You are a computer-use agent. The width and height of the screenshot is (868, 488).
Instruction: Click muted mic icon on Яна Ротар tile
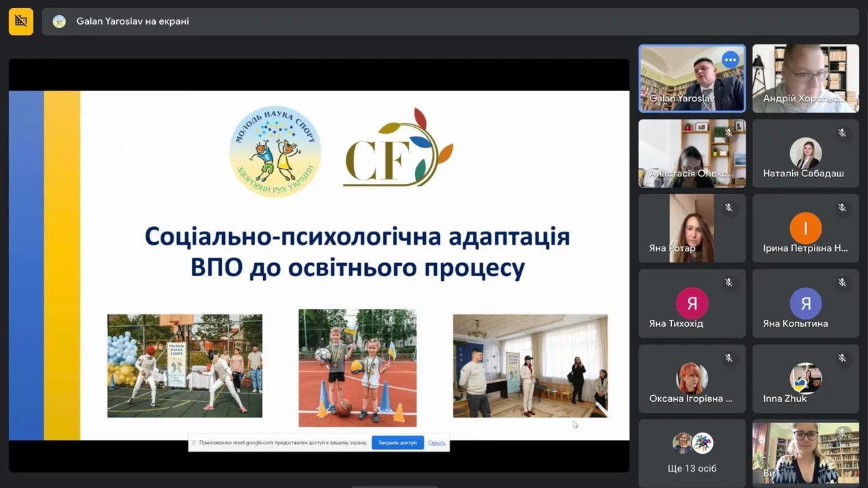click(729, 208)
